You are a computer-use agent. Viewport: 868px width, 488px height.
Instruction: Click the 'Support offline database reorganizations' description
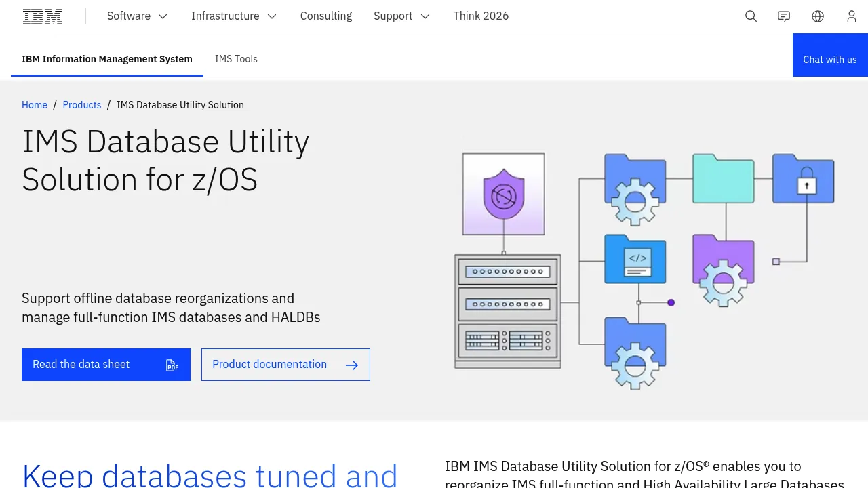pyautogui.click(x=171, y=308)
